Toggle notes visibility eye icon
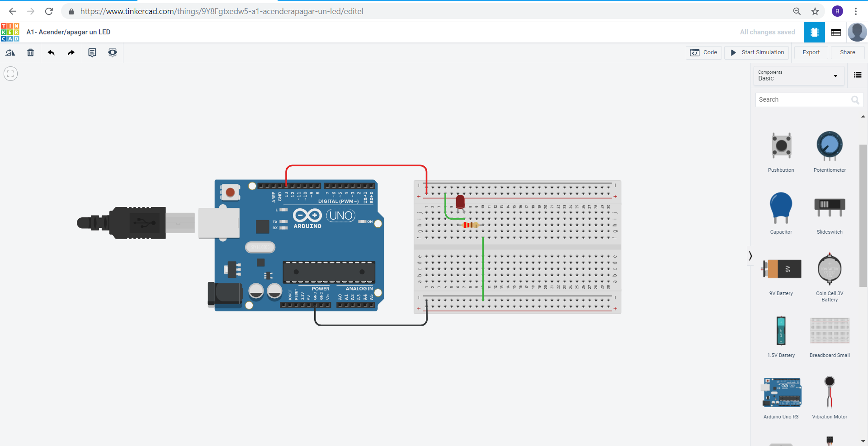 click(113, 52)
